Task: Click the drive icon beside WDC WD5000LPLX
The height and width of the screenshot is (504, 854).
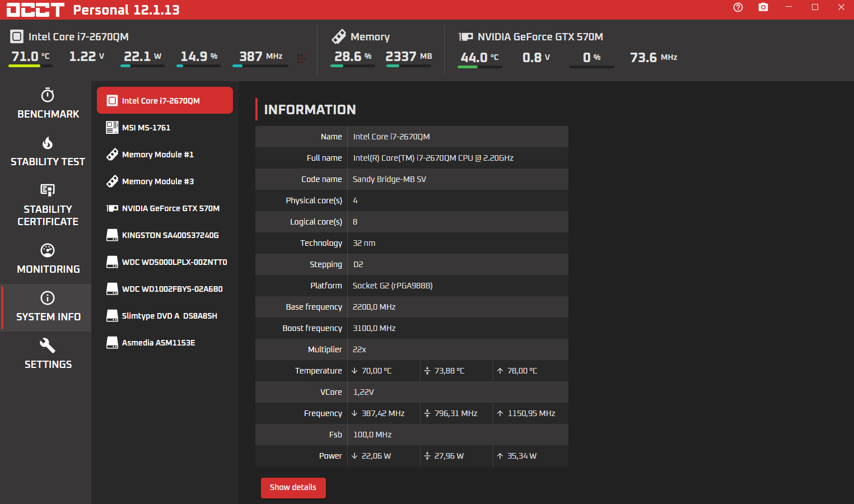Action: (112, 262)
